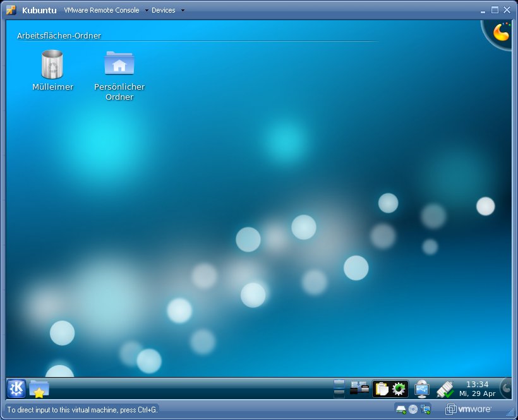Open the device notifier in the panel
This screenshot has width=518, height=420.
[x=359, y=388]
